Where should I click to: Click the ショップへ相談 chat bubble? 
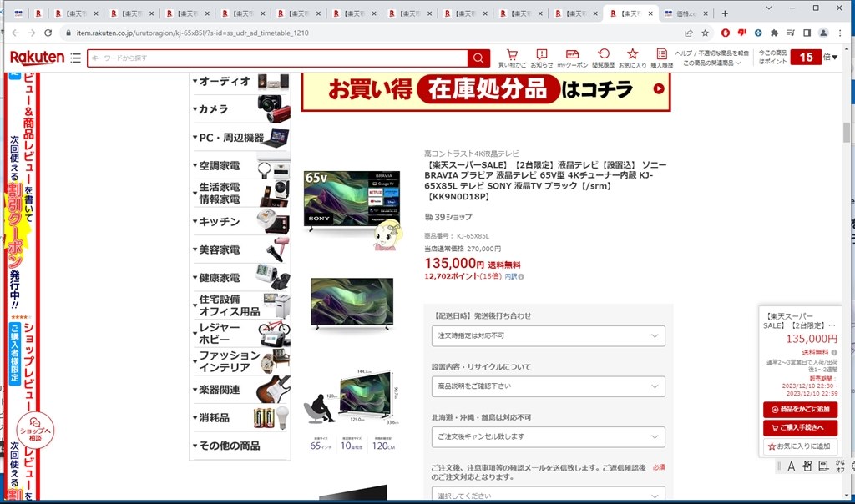[x=35, y=431]
